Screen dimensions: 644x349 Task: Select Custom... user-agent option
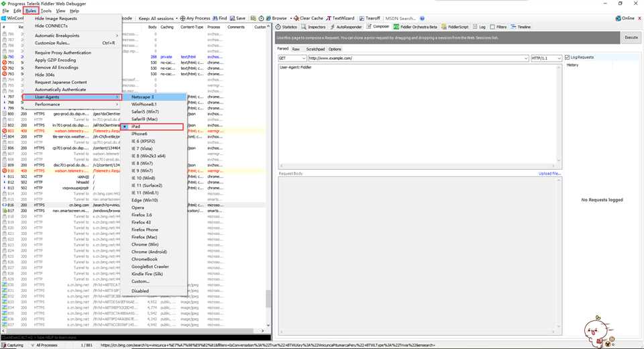click(154, 282)
